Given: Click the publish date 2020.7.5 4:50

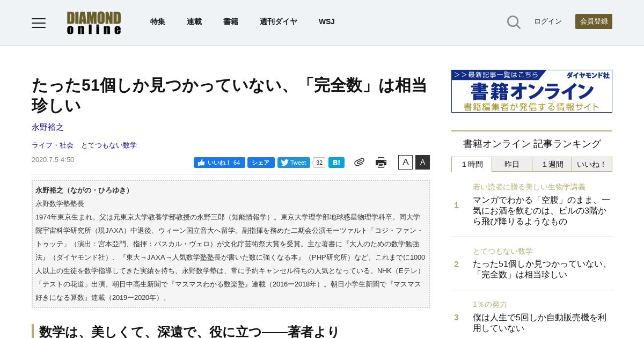Looking at the screenshot, I should tap(53, 160).
